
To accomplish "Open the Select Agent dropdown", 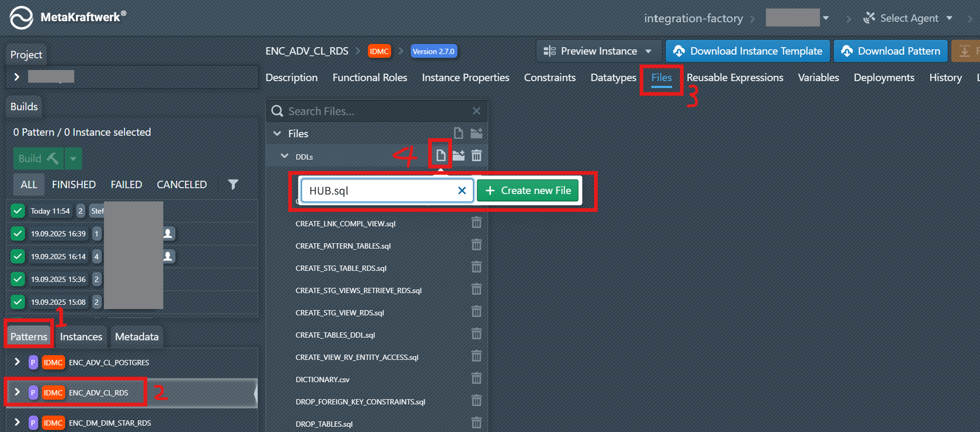I will 908,18.
